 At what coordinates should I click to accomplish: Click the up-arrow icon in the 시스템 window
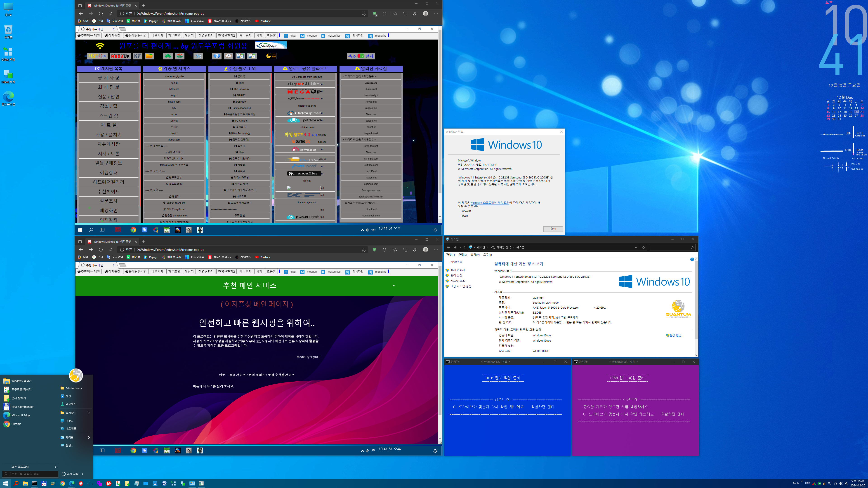click(x=465, y=247)
